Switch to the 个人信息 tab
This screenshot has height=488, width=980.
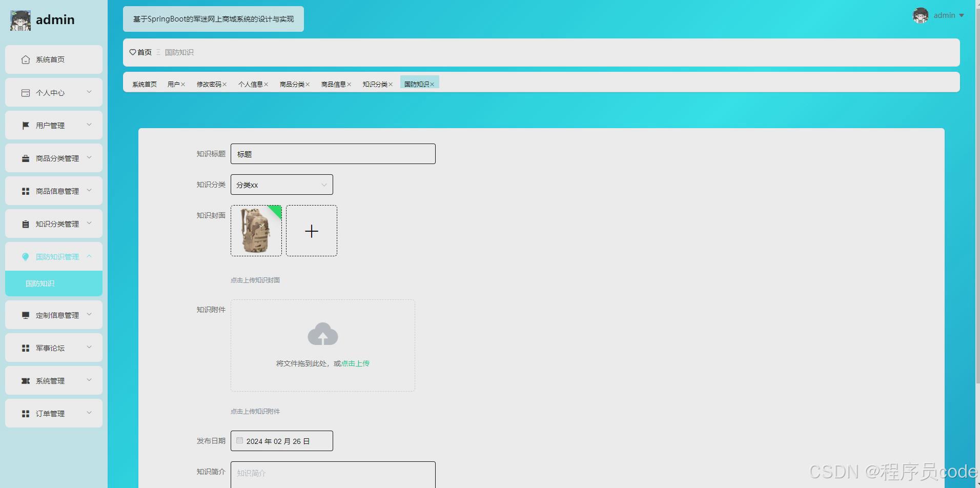point(251,85)
